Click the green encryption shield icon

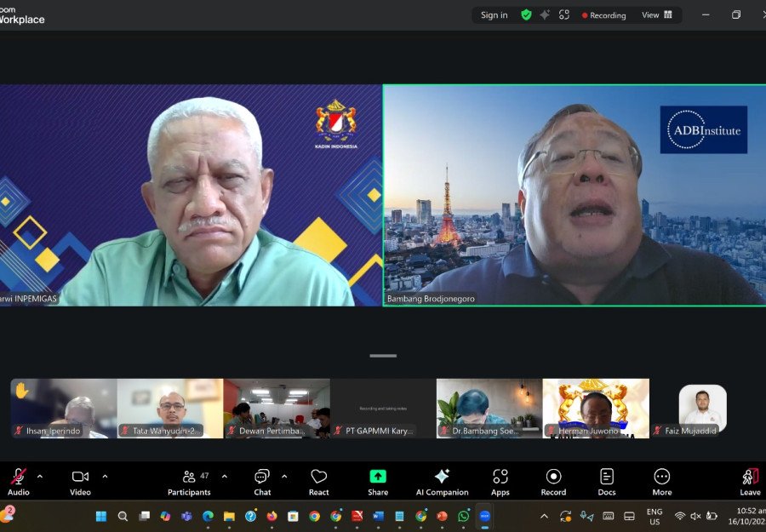tap(526, 14)
